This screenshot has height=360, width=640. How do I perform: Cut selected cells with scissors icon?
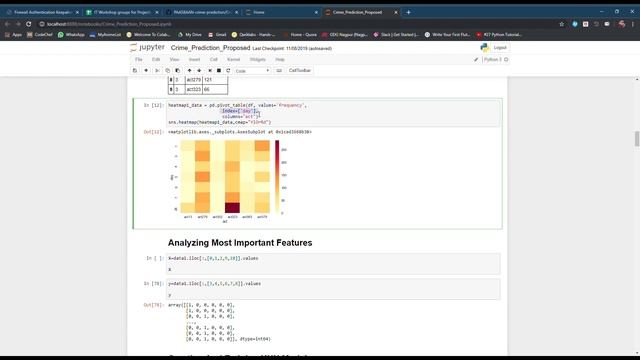[x=157, y=71]
